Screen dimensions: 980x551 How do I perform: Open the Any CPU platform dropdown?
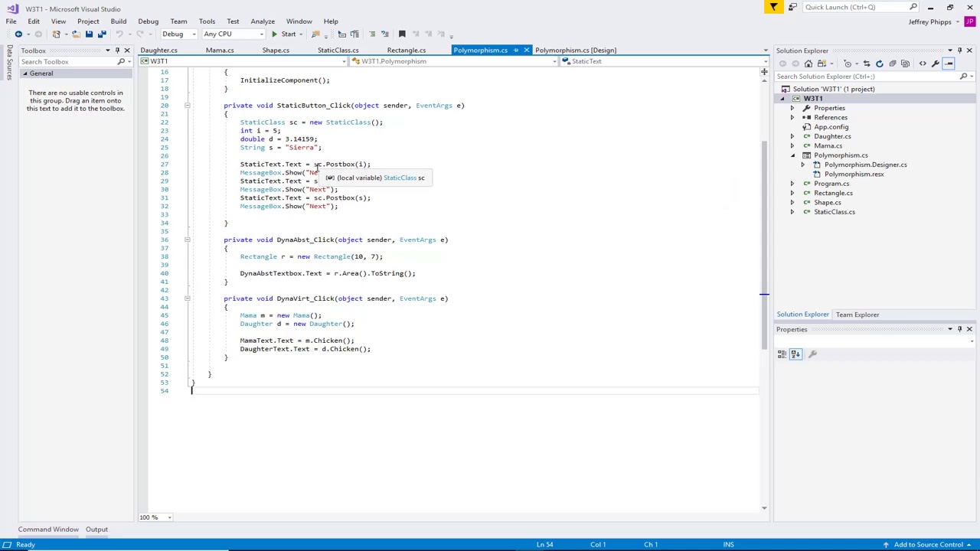(234, 34)
